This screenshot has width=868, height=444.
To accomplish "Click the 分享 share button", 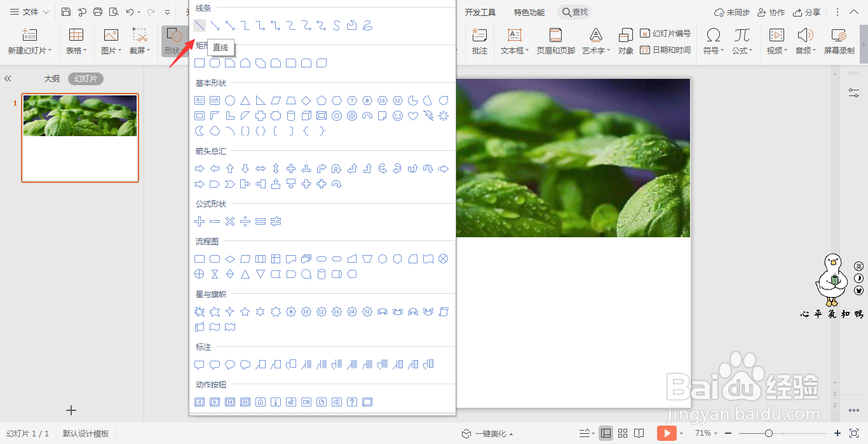I will (806, 12).
